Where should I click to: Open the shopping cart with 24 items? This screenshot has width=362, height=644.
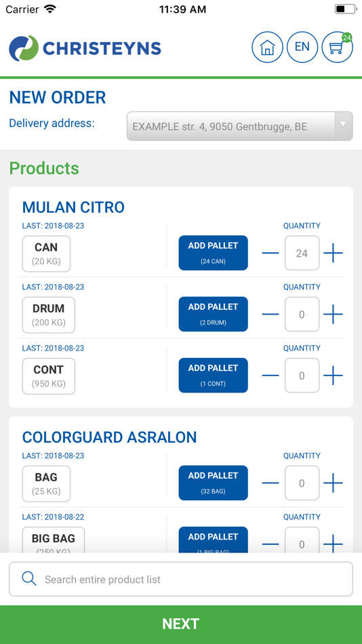point(337,47)
